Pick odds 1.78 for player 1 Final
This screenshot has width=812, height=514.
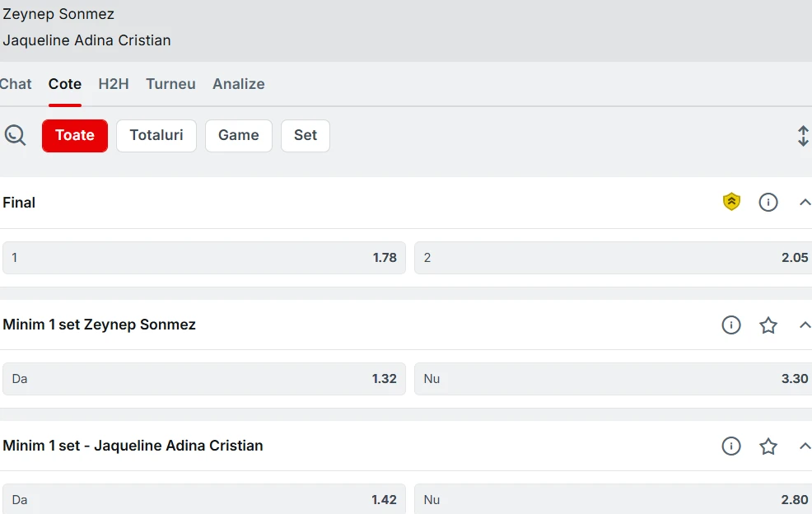[204, 258]
